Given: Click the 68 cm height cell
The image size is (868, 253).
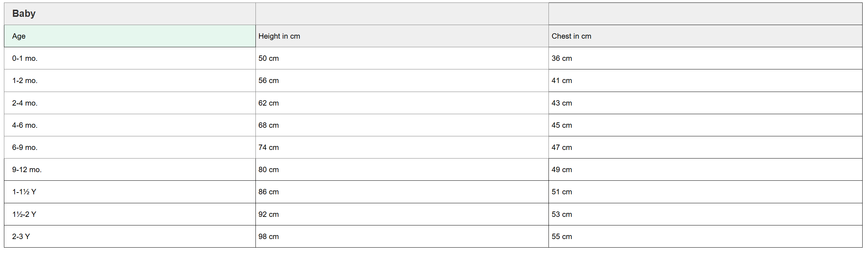Looking at the screenshot, I should point(268,125).
